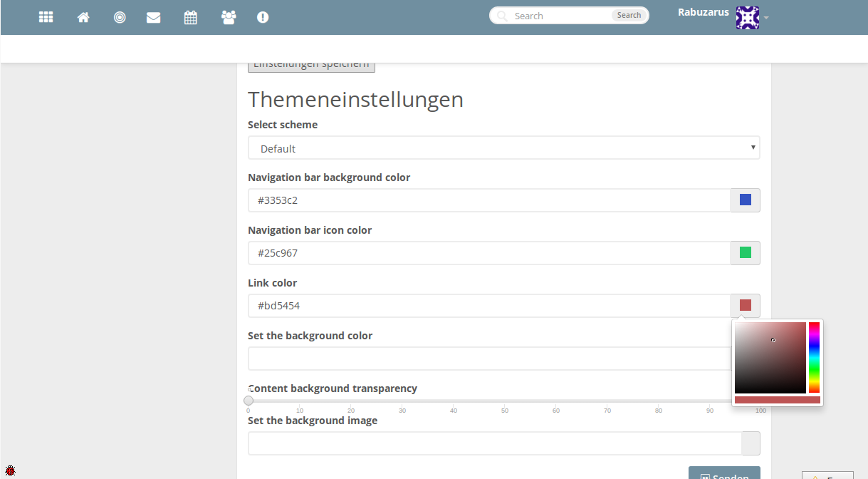Viewport: 868px width, 479px height.
Task: Open the notifications exclamation icon
Action: click(x=263, y=17)
